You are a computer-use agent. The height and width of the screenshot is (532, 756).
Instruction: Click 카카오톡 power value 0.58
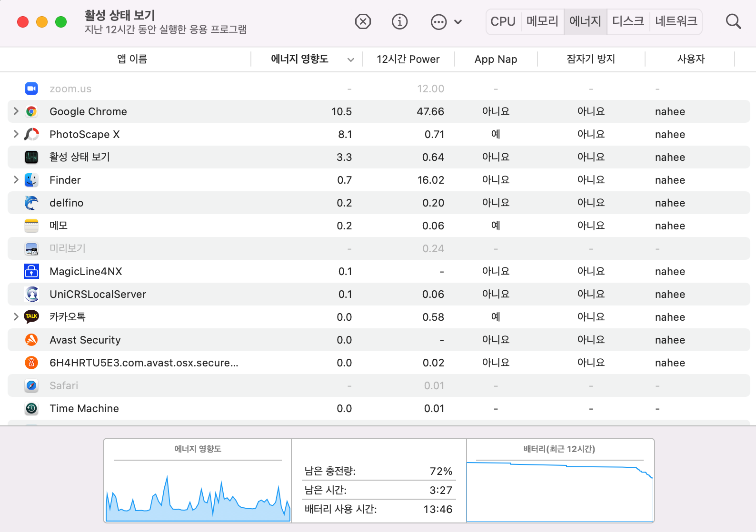[433, 317]
